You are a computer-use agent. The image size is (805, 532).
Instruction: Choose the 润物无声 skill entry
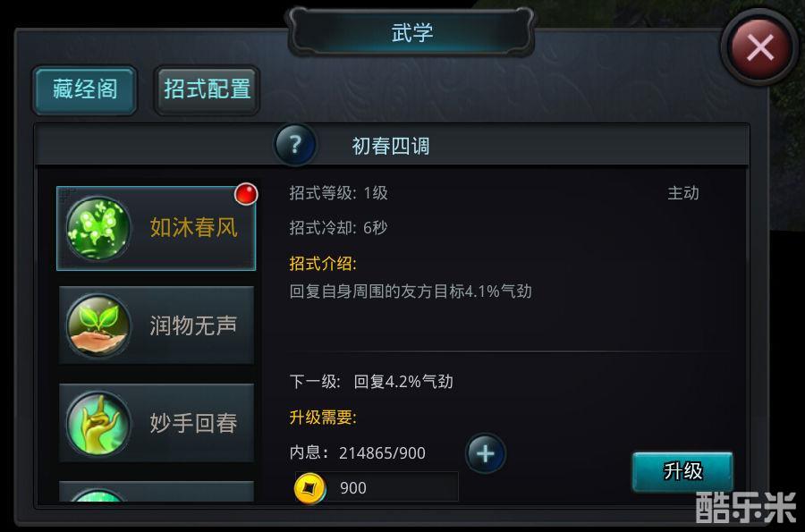[x=157, y=325]
